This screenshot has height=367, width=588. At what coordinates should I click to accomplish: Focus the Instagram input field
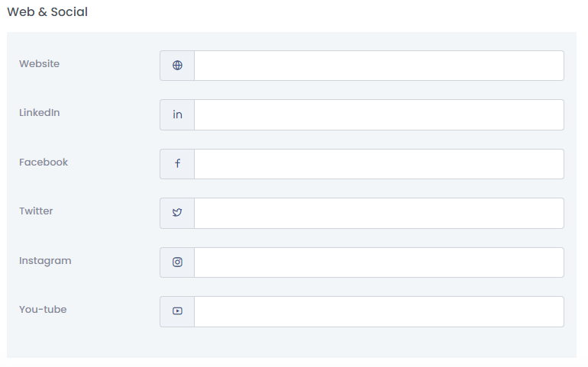pyautogui.click(x=379, y=262)
